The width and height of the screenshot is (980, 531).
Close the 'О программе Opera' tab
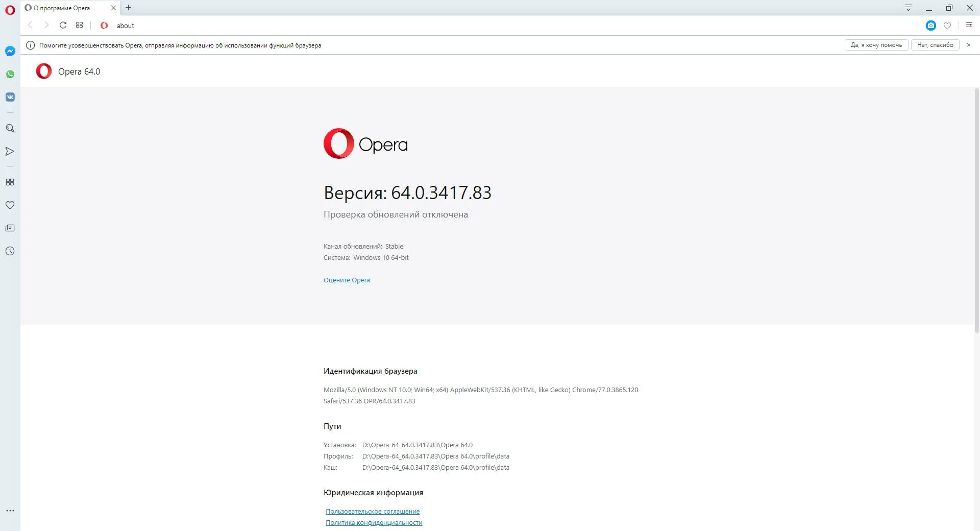(x=113, y=8)
